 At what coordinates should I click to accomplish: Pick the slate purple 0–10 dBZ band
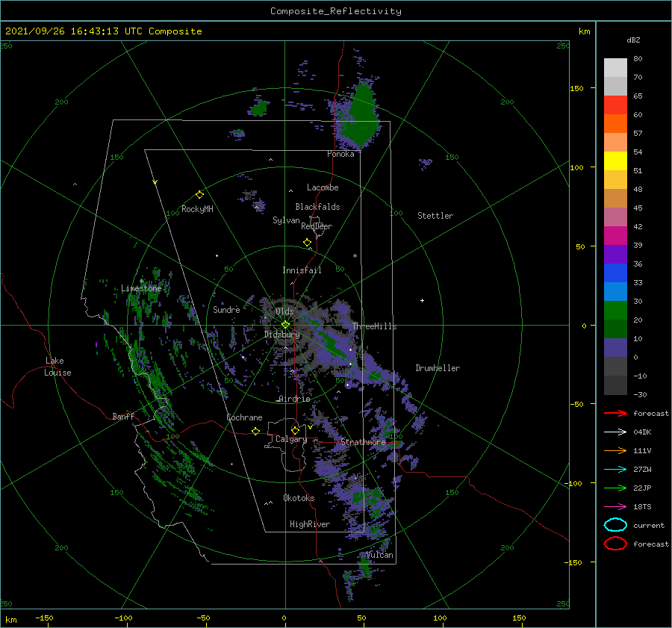(x=615, y=348)
